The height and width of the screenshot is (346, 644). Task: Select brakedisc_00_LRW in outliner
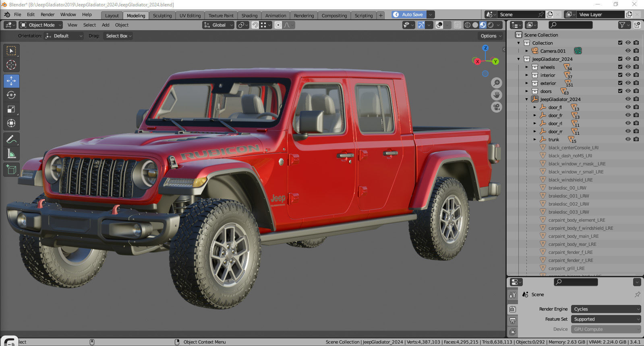pyautogui.click(x=567, y=188)
